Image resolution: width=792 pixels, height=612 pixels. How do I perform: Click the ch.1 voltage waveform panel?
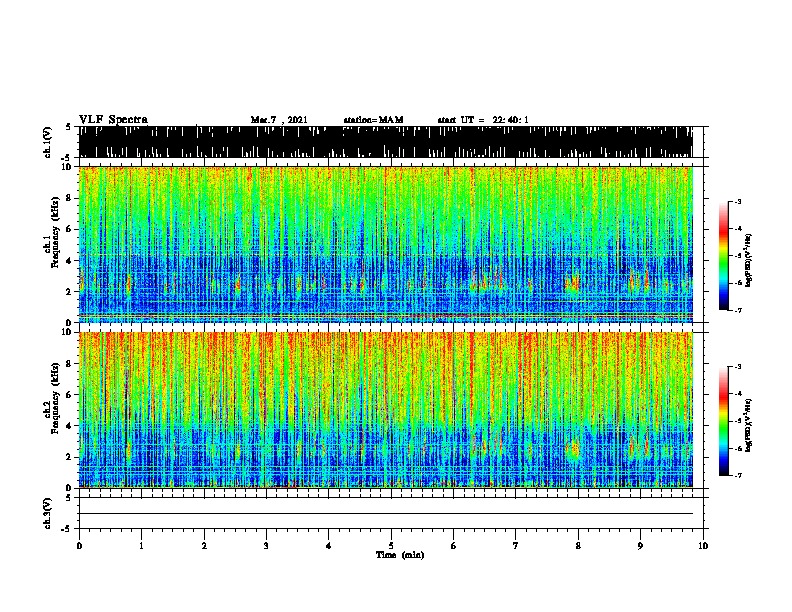386,142
